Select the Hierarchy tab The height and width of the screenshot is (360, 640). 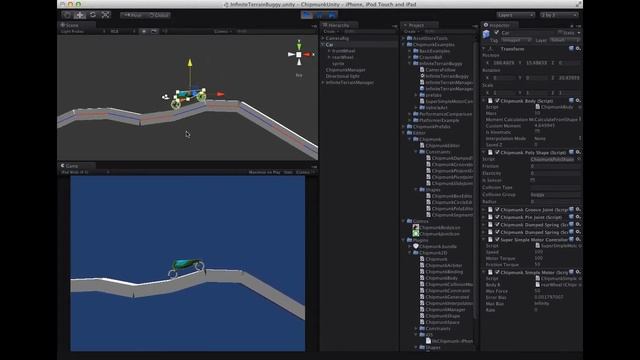tap(339, 25)
